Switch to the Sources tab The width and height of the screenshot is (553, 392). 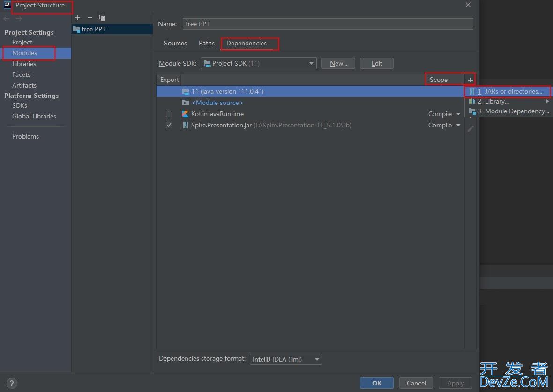[x=175, y=44]
